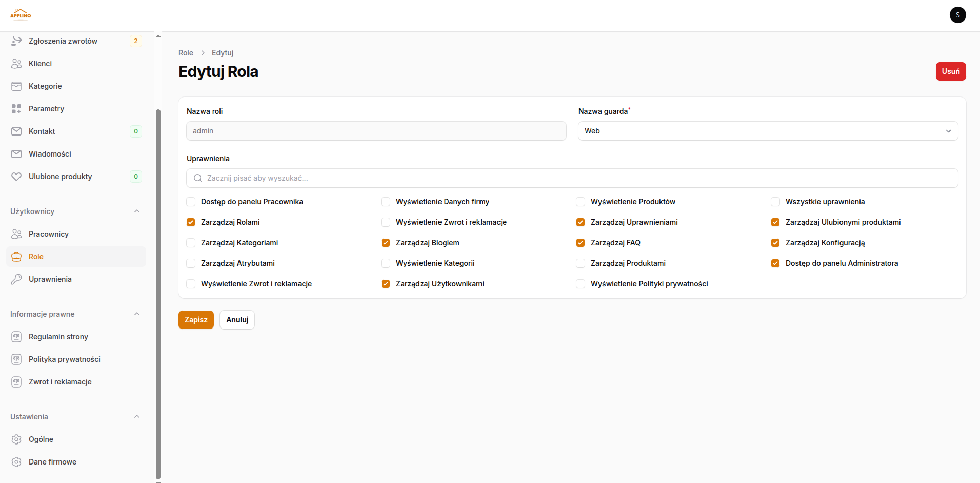Click the Regulamin strony scale icon

point(16,337)
